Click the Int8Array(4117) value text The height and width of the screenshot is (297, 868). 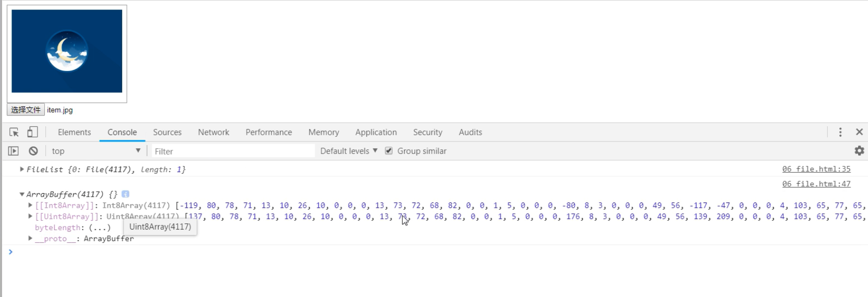[x=136, y=205]
